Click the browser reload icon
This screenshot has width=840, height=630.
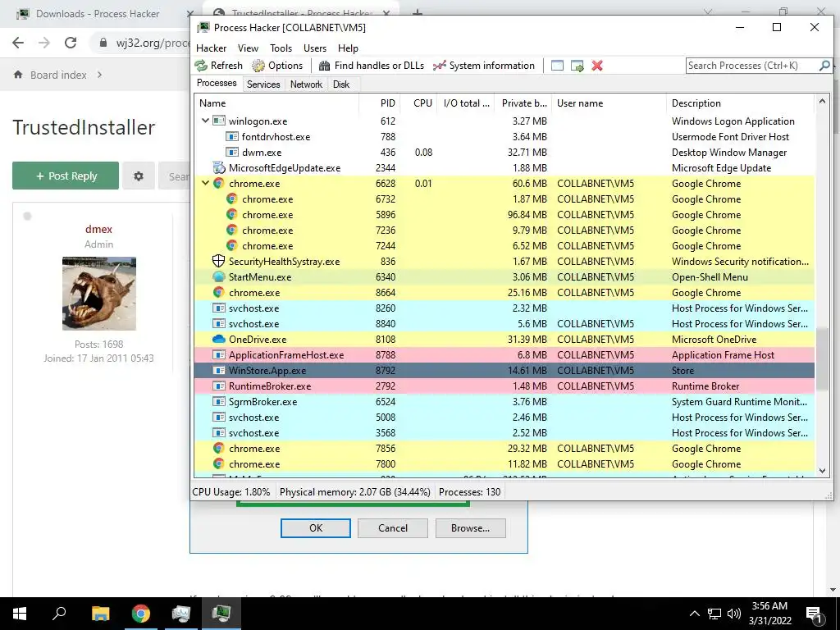click(71, 43)
